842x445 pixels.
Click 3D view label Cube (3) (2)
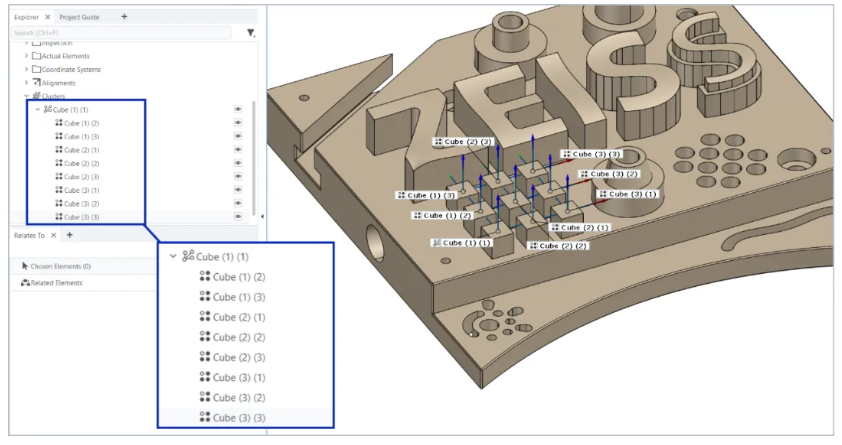(x=609, y=174)
